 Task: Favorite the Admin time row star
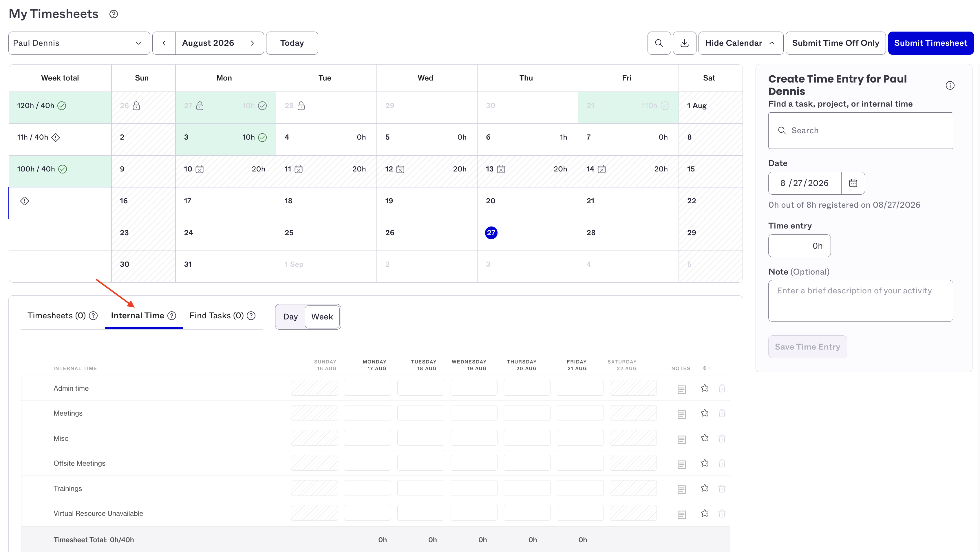(705, 388)
